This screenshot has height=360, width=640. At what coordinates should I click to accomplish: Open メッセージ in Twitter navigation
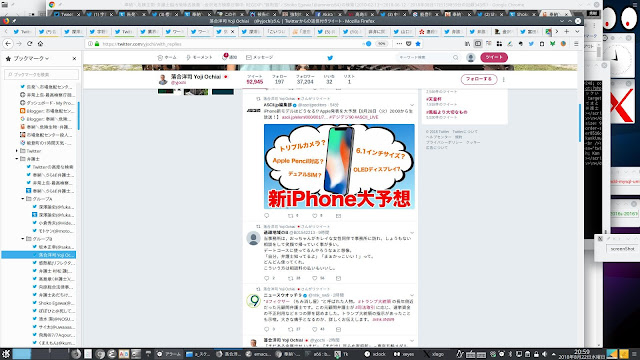click(260, 58)
